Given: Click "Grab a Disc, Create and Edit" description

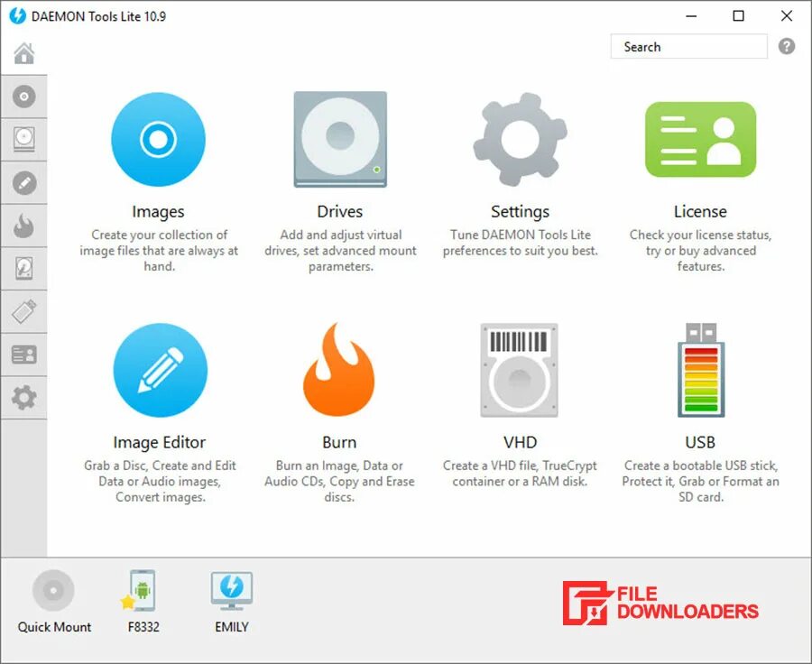Looking at the screenshot, I should pyautogui.click(x=160, y=481).
